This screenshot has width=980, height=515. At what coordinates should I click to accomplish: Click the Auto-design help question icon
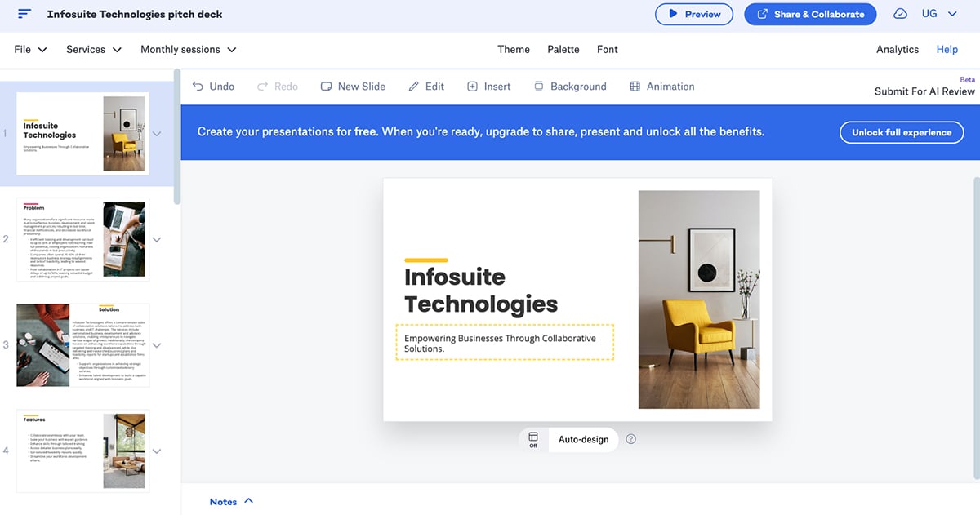630,439
